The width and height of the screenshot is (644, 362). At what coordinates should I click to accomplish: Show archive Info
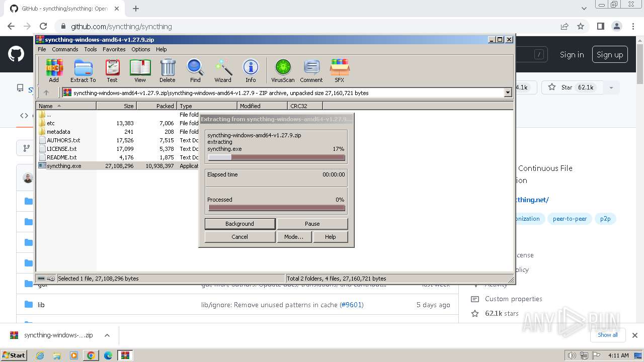pos(251,70)
